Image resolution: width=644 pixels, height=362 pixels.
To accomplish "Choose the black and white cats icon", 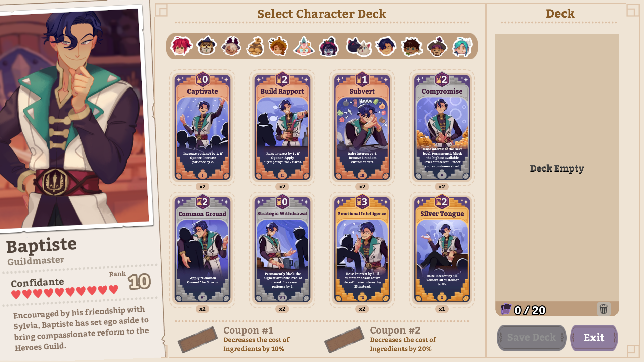I will pos(359,47).
